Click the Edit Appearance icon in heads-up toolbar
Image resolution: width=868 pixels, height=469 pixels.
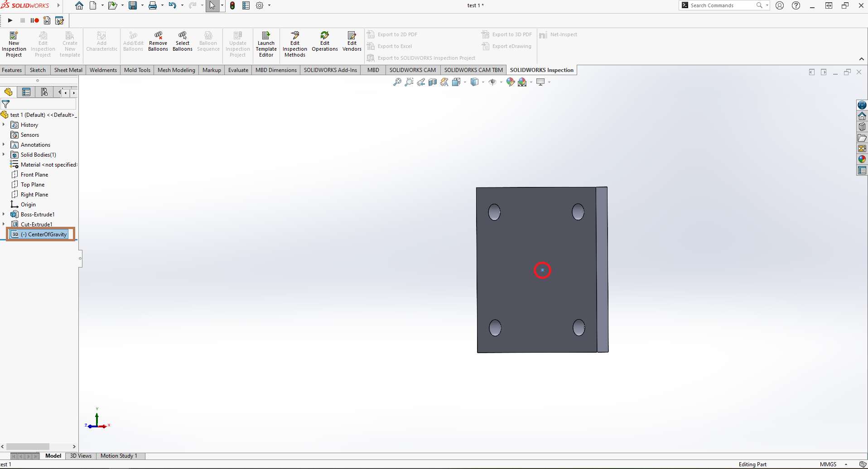tap(510, 82)
